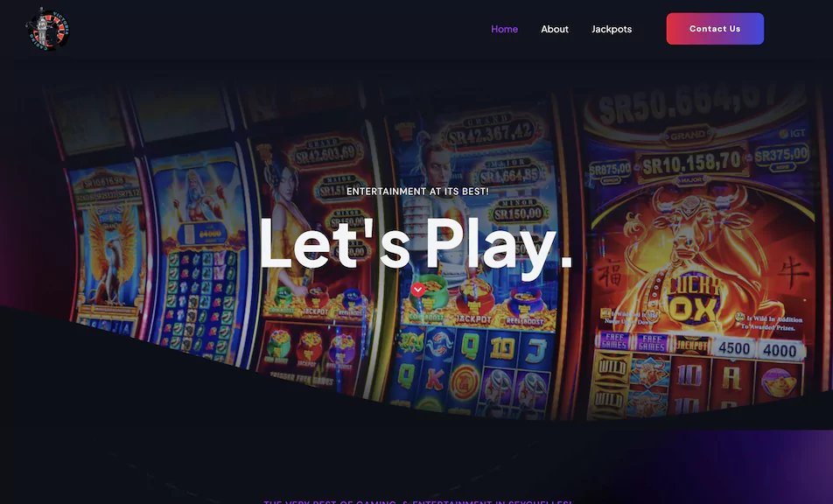
Task: Go to the About page
Action: coord(555,29)
